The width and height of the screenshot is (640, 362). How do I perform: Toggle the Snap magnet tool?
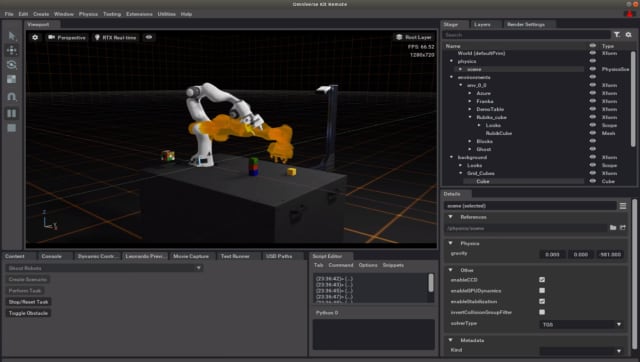point(12,97)
